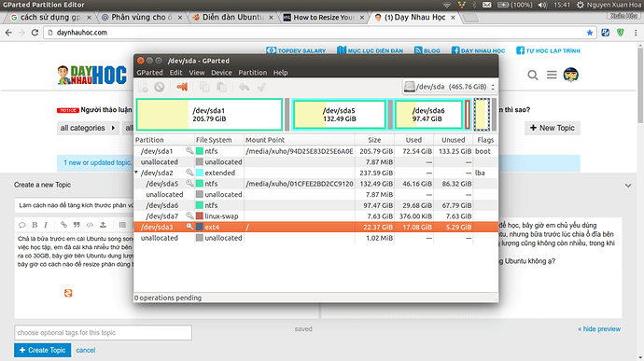Click the New partition toolbar icon
This screenshot has width=644, height=361.
(x=143, y=87)
